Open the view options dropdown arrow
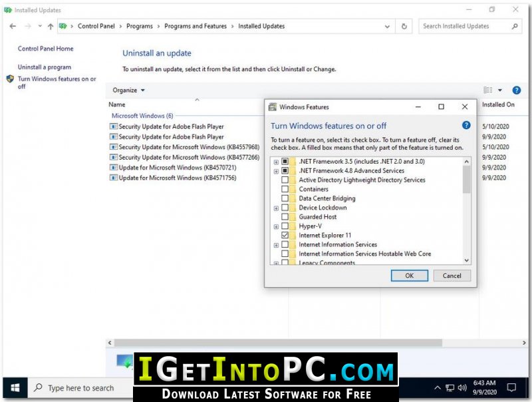 click(500, 90)
